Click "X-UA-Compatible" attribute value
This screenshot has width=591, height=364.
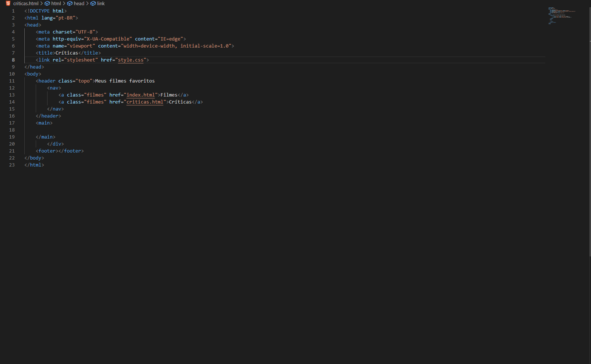(x=108, y=39)
